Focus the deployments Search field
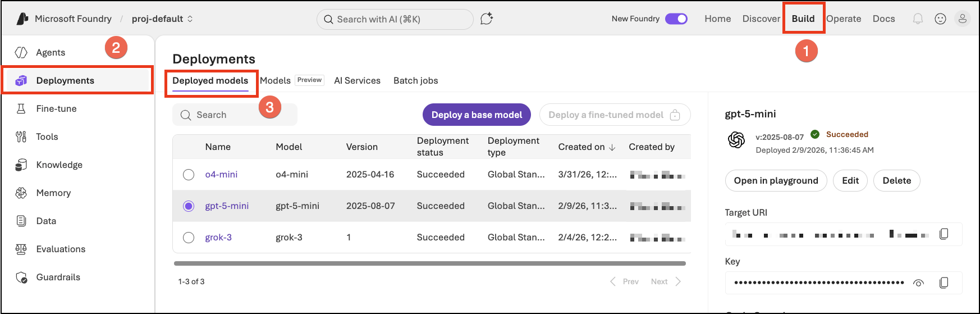 [235, 115]
